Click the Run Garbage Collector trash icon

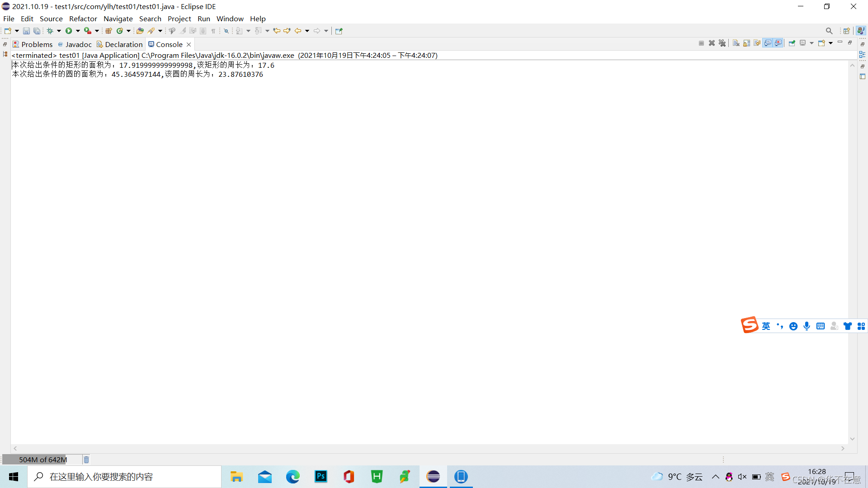(86, 460)
